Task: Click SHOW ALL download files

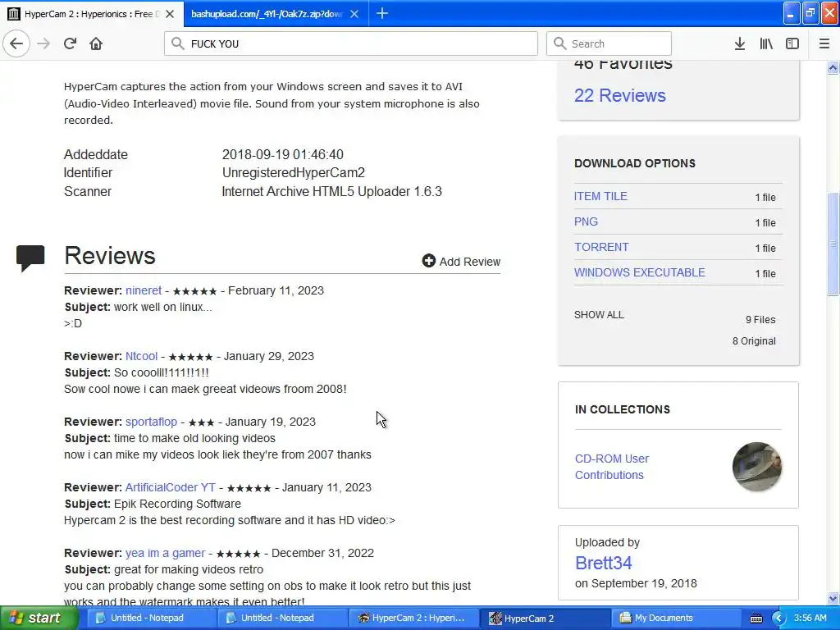Action: (x=599, y=314)
